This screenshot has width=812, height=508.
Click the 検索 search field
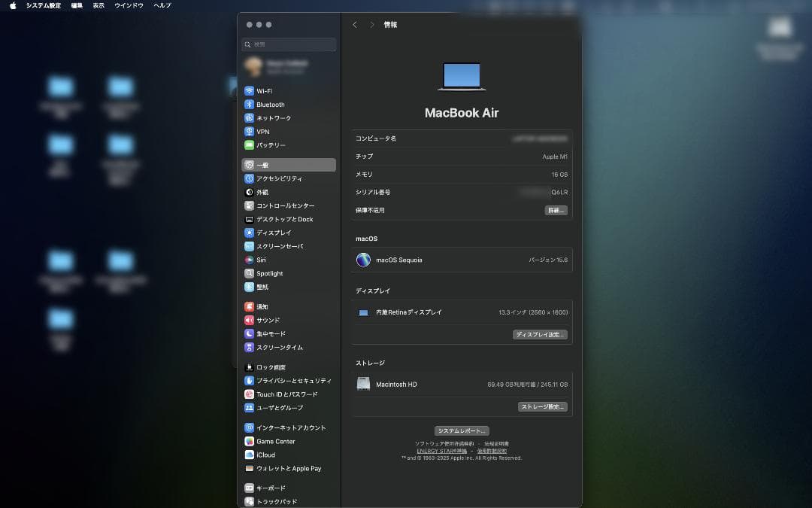(288, 44)
